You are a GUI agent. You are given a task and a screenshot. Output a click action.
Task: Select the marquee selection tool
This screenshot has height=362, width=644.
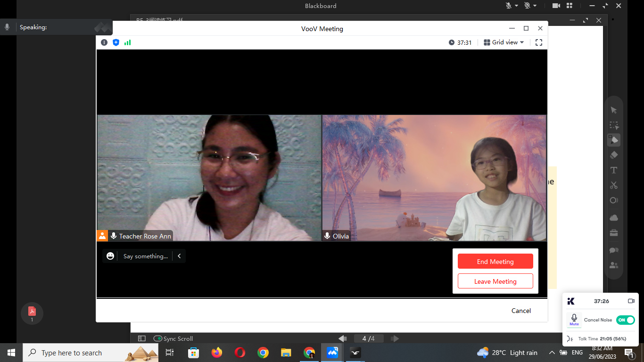click(x=614, y=125)
